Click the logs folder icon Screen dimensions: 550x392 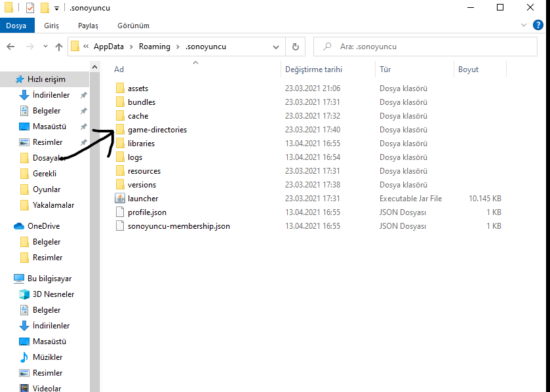pyautogui.click(x=120, y=157)
